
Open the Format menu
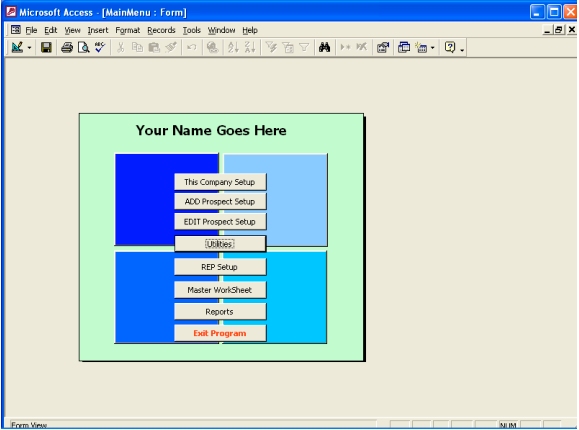[x=127, y=30]
